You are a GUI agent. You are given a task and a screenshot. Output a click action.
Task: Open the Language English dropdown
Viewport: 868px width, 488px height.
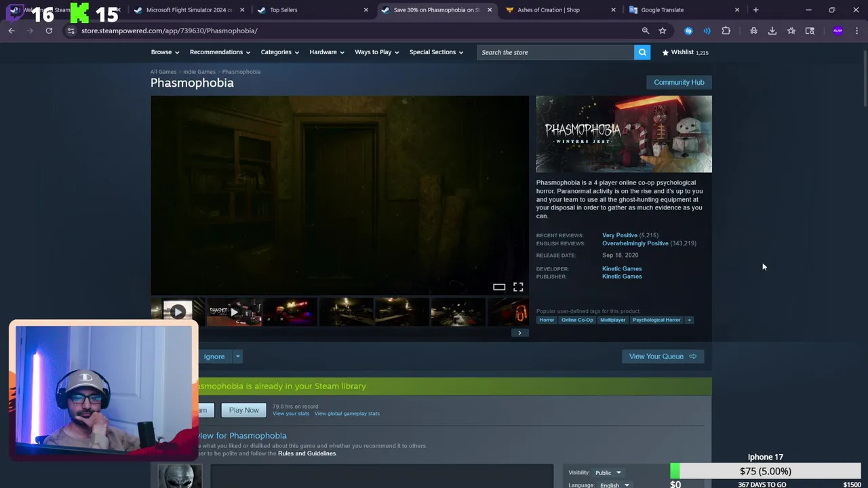click(x=614, y=485)
